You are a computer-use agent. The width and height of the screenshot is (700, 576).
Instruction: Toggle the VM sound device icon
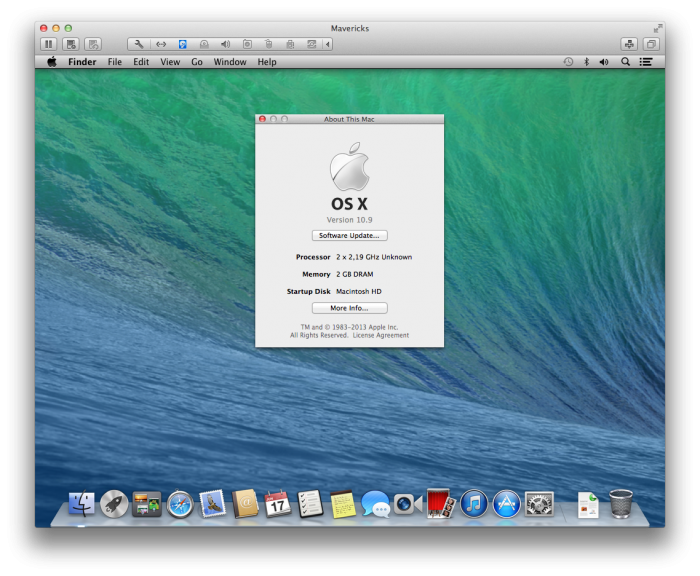(225, 44)
